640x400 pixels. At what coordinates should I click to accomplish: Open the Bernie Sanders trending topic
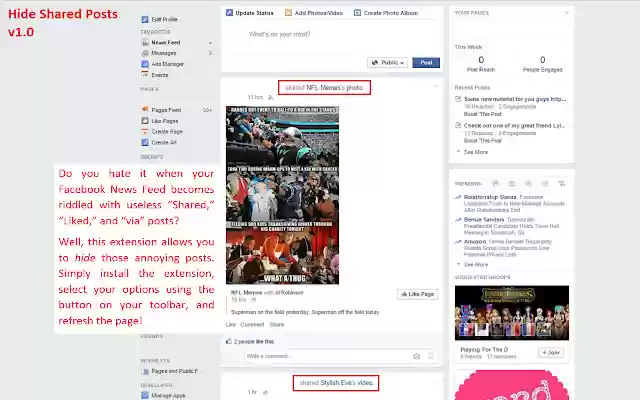click(x=484, y=220)
